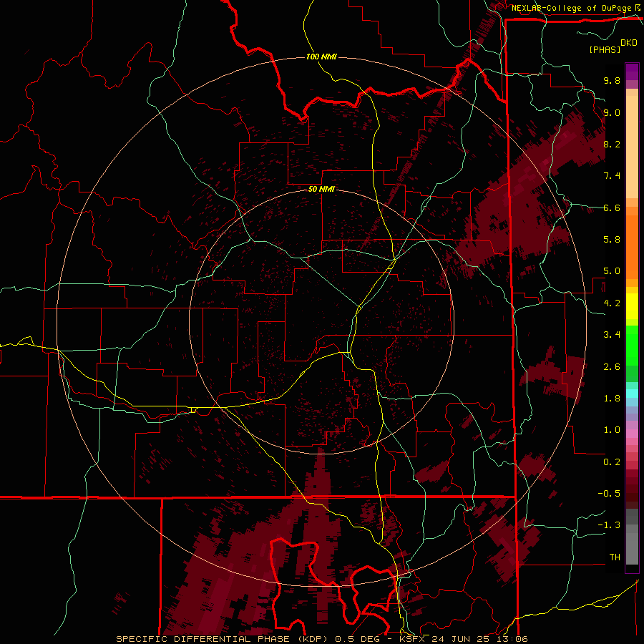Screen dimensions: 644x644
Task: Pick the purple band atop the color bar
Action: (x=632, y=72)
